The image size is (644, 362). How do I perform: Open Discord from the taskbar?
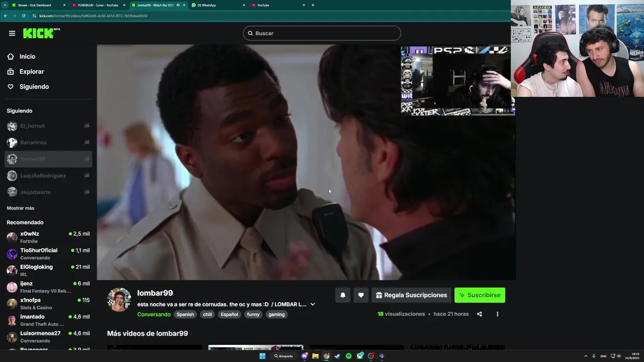pyautogui.click(x=304, y=356)
